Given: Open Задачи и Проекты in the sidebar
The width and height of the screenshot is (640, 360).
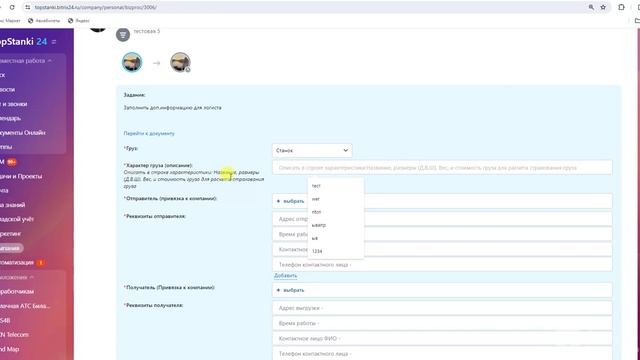Looking at the screenshot, I should tap(21, 176).
